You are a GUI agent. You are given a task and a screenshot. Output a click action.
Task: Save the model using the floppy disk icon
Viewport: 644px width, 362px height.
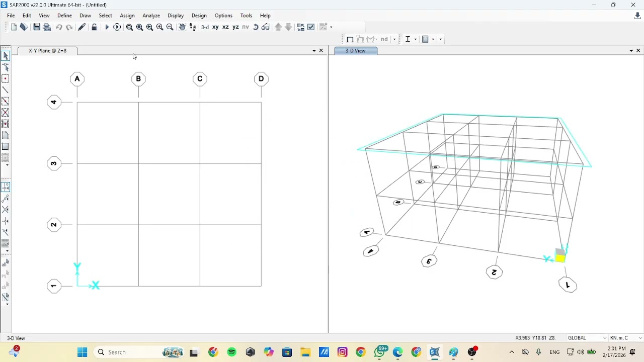pyautogui.click(x=37, y=27)
